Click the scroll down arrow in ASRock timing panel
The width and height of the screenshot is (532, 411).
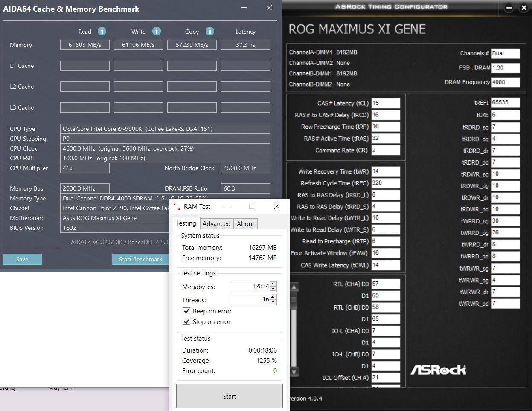[294, 372]
